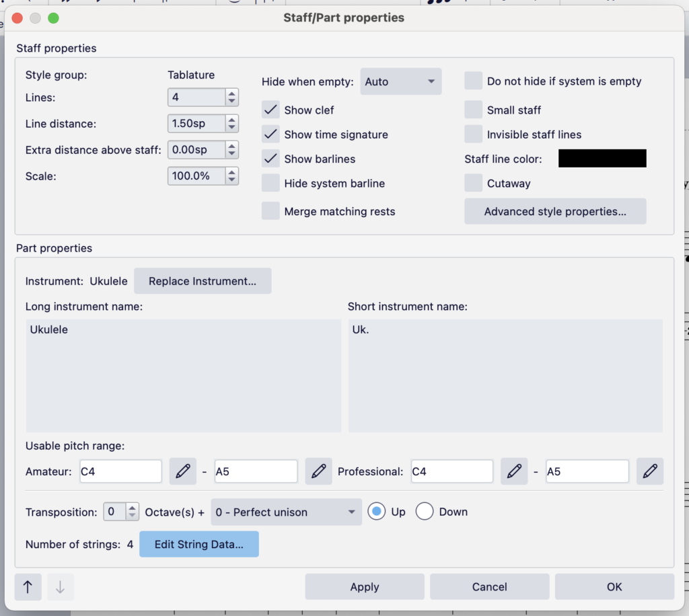Viewport: 689px width, 616px height.
Task: Uncheck the Show clef checkbox
Action: [270, 110]
